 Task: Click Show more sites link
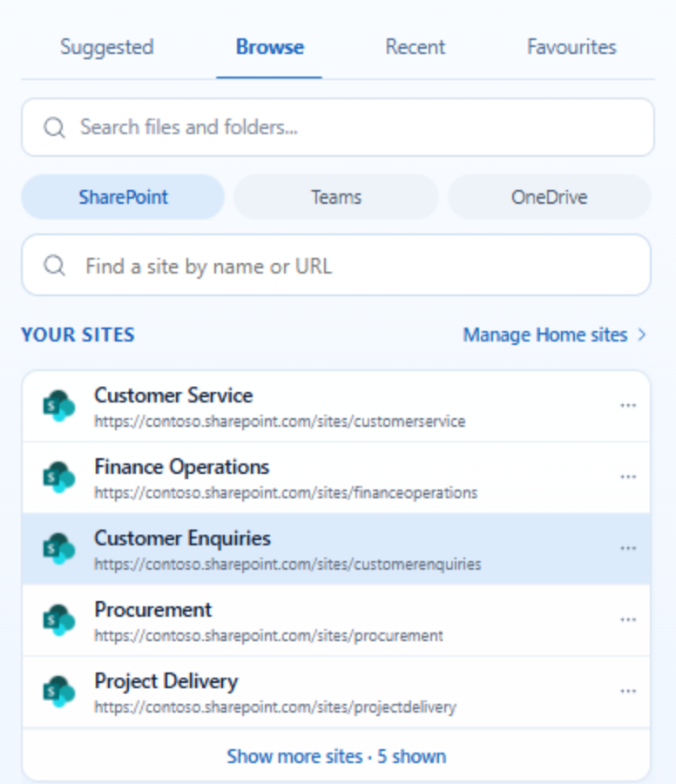(336, 756)
